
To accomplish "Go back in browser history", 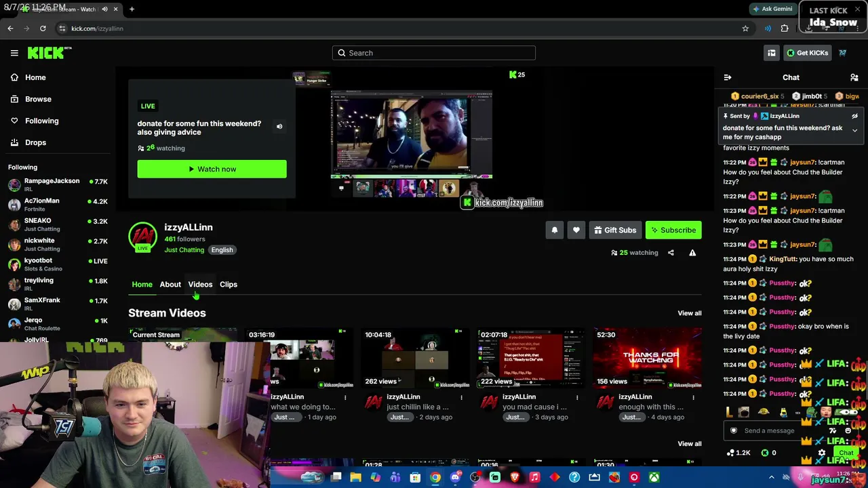I will point(10,28).
